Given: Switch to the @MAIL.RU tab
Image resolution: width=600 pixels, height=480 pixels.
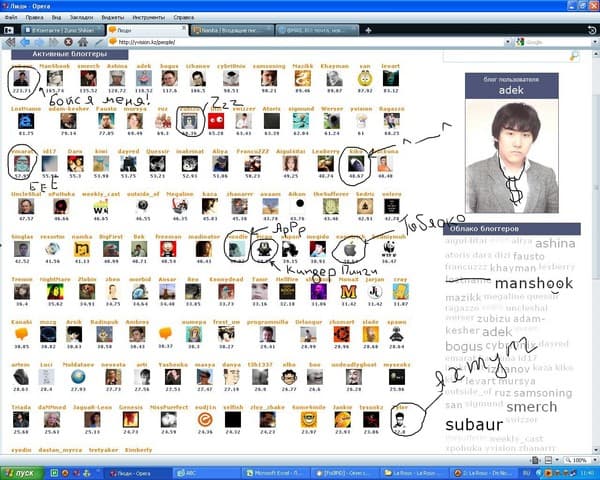Looking at the screenshot, I should pos(317,30).
